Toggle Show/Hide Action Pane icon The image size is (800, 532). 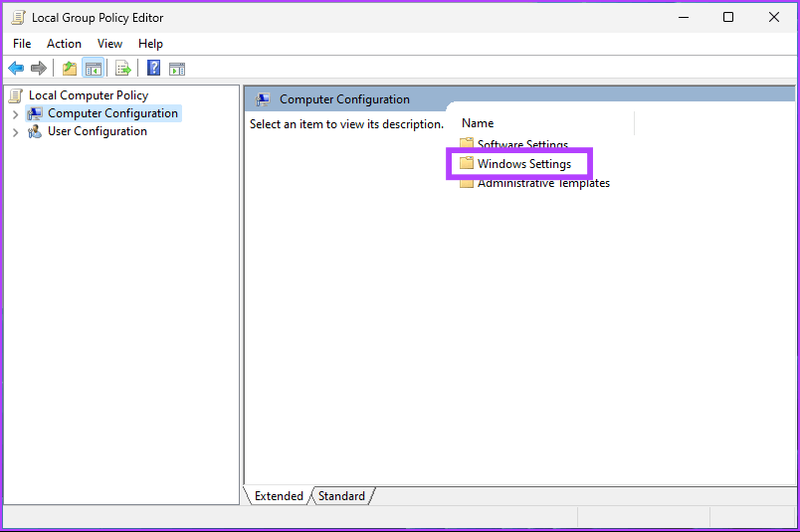pos(177,69)
